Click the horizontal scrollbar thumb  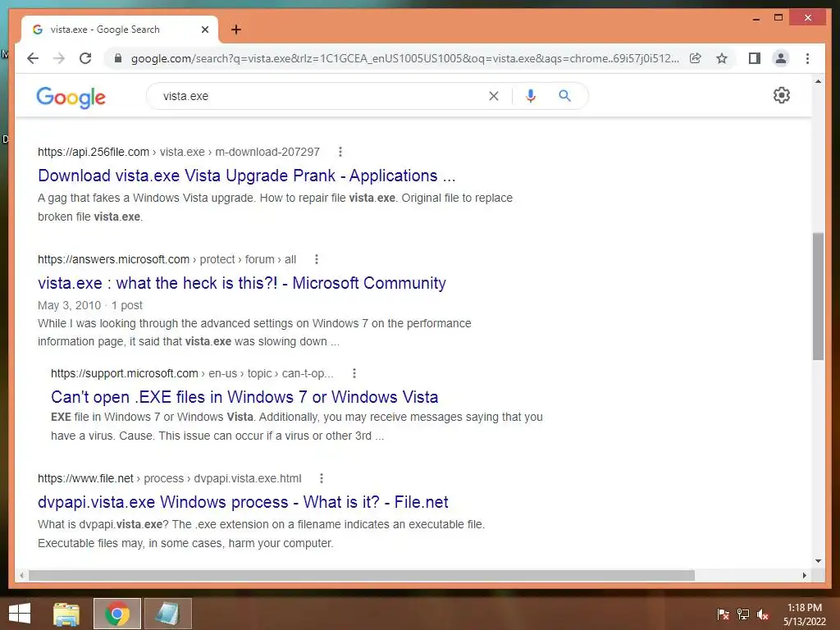[362, 575]
